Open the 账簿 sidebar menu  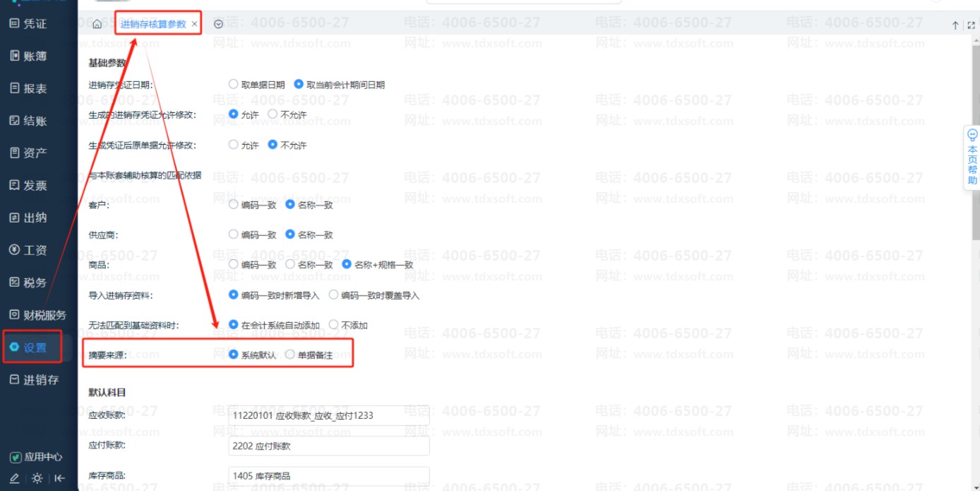[x=28, y=57]
